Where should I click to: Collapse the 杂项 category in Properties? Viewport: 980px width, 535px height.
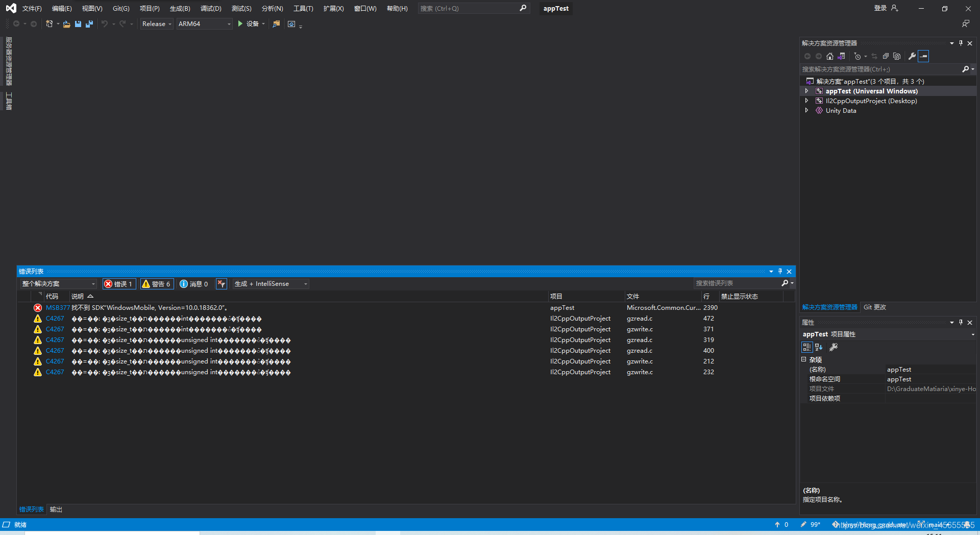[x=804, y=359]
